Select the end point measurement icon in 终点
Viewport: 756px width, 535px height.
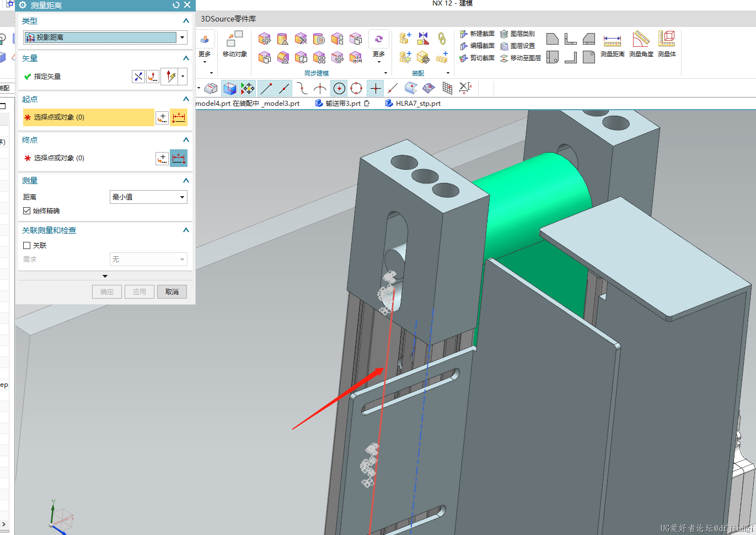(179, 158)
